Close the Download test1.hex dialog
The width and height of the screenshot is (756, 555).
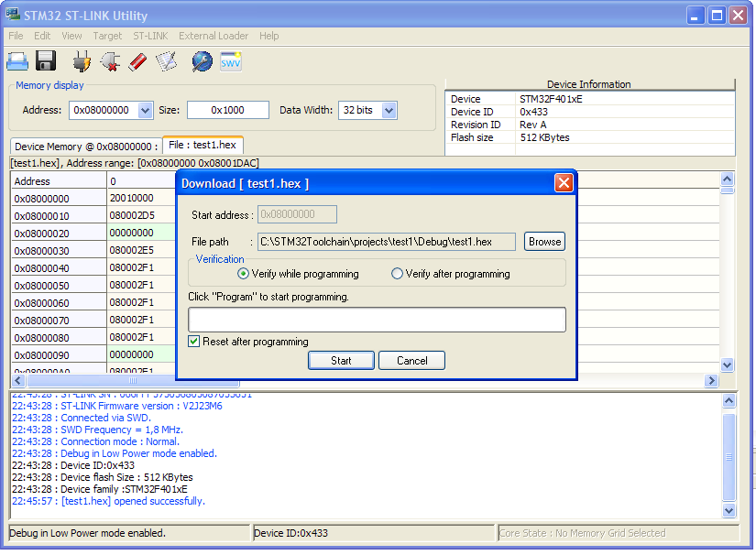pyautogui.click(x=564, y=183)
